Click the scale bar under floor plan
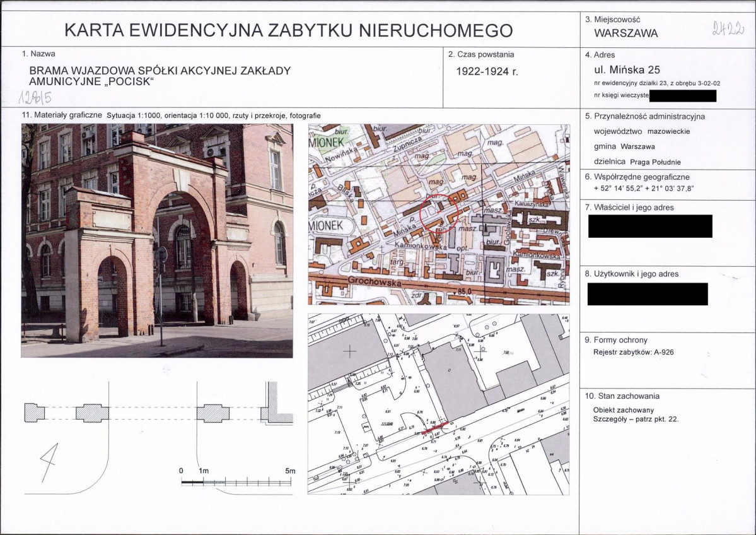Image resolution: width=756 pixels, height=535 pixels. [x=236, y=482]
